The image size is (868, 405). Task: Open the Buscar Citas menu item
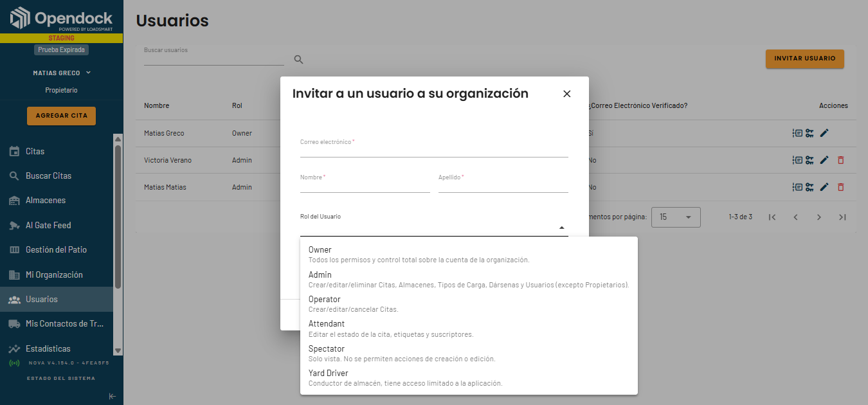(x=57, y=176)
